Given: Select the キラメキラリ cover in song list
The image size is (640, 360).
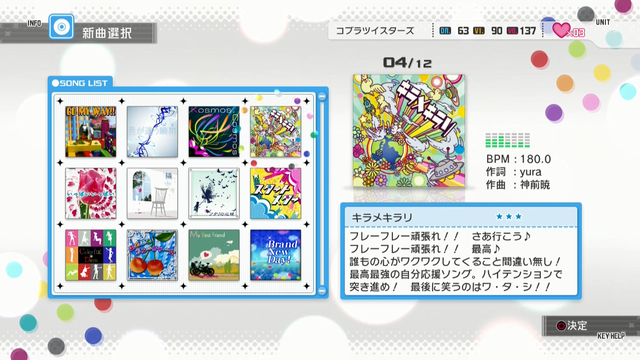Looking at the screenshot, I should point(276,131).
